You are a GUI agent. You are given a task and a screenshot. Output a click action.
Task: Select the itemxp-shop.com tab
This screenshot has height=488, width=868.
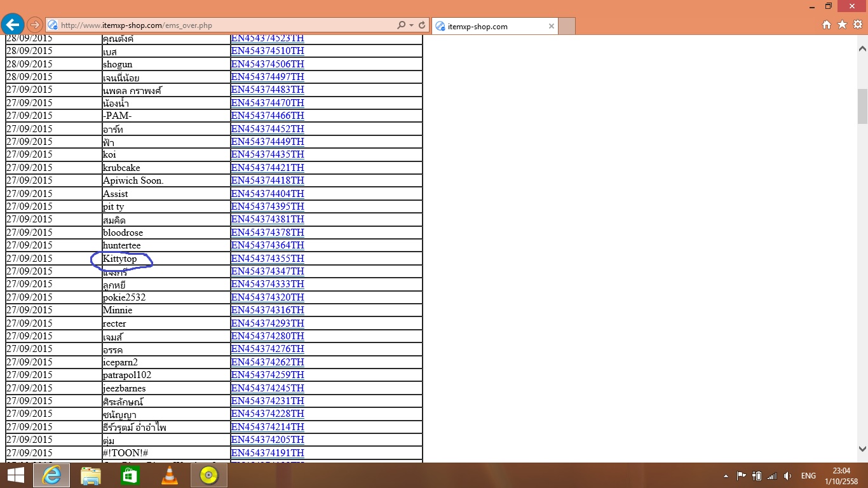[x=486, y=26]
